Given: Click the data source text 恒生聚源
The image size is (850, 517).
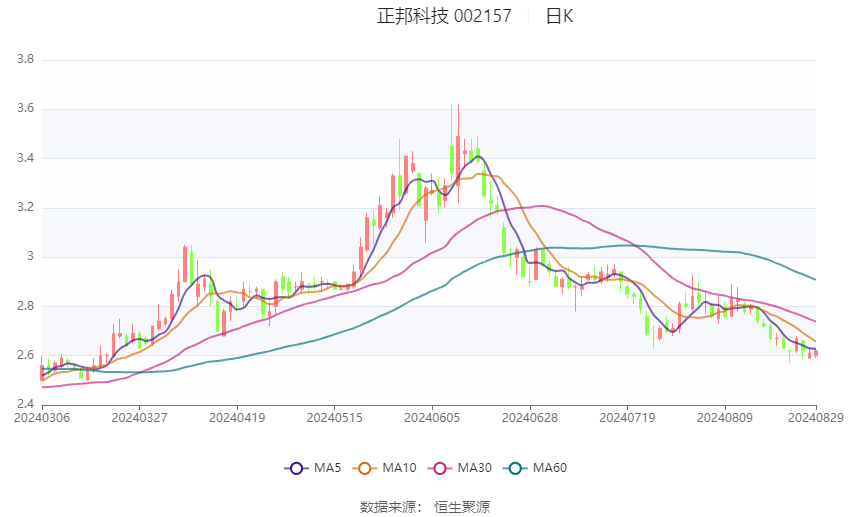Looking at the screenshot, I should tap(462, 507).
